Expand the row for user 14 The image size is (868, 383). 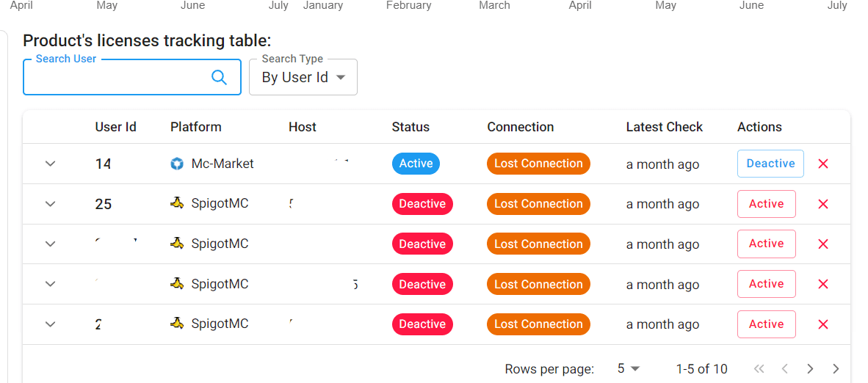pyautogui.click(x=50, y=164)
